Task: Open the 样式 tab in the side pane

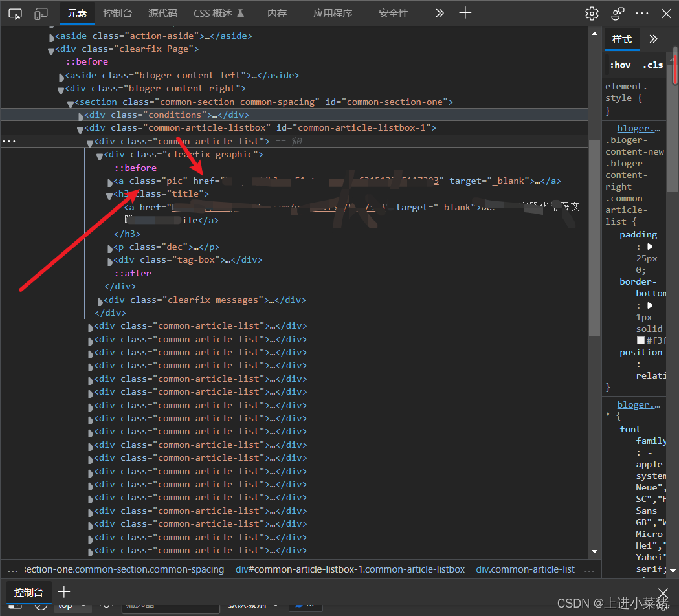Action: [622, 39]
